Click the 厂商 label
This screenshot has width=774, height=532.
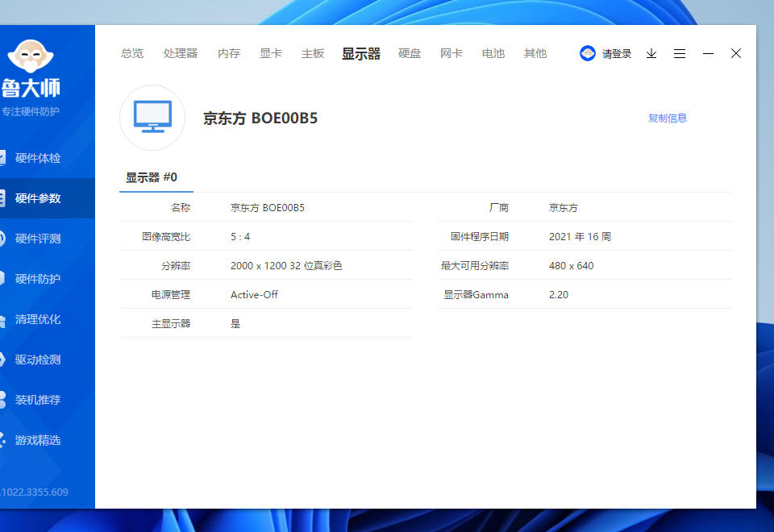tap(499, 208)
